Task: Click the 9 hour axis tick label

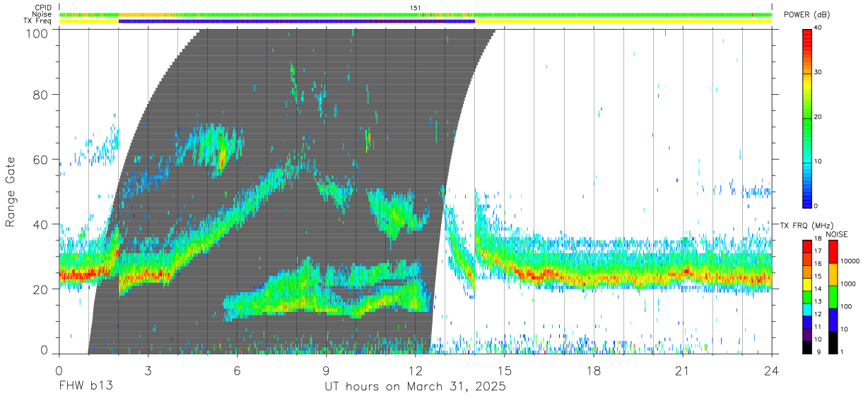Action: tap(326, 370)
